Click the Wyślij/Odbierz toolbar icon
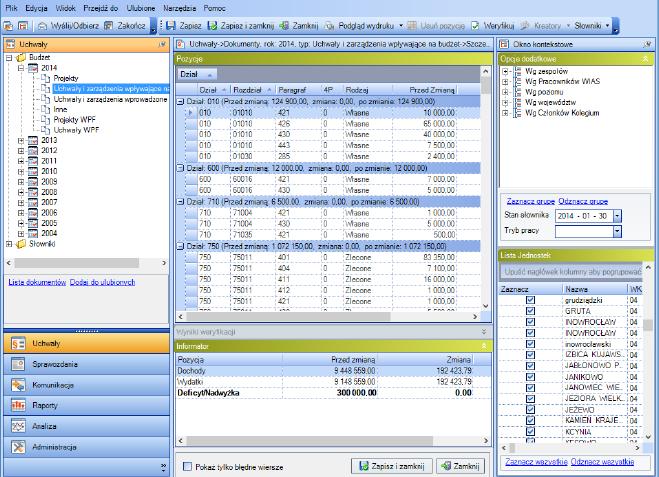659x477 pixels. (42, 26)
